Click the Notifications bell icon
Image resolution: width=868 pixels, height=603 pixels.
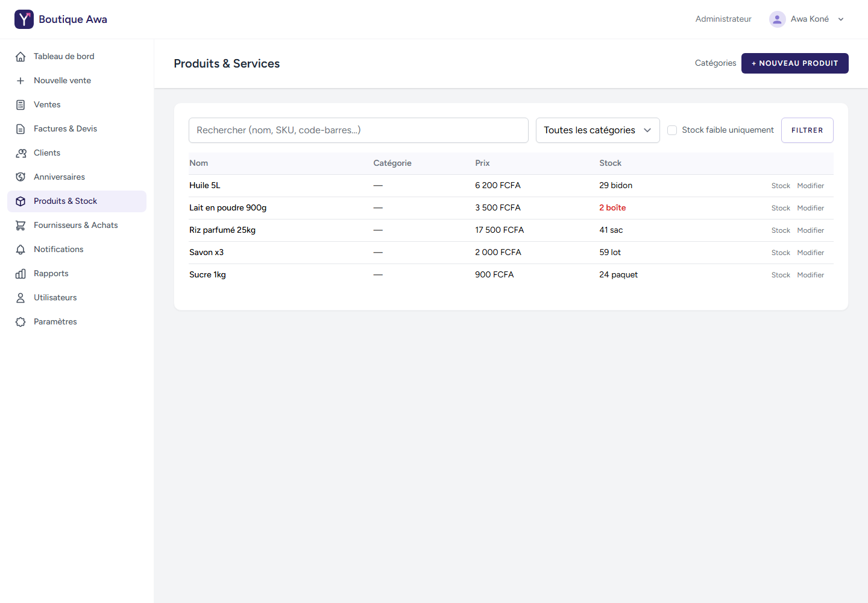pyautogui.click(x=20, y=250)
